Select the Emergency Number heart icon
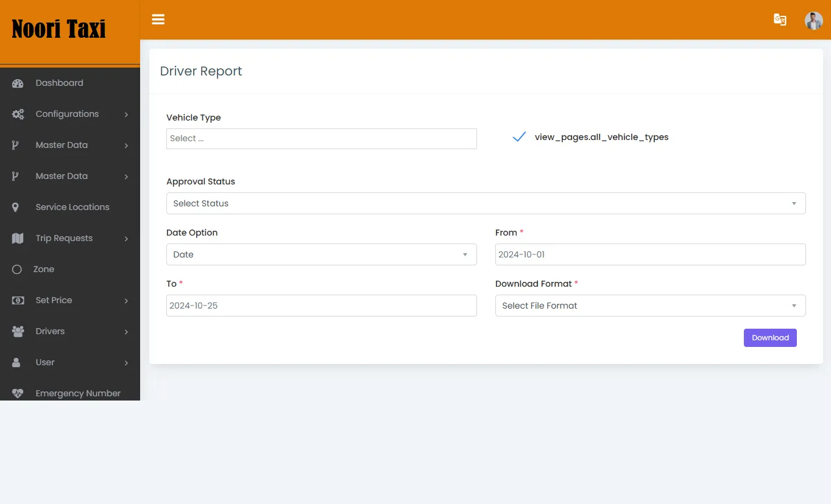The width and height of the screenshot is (831, 504). [x=16, y=393]
